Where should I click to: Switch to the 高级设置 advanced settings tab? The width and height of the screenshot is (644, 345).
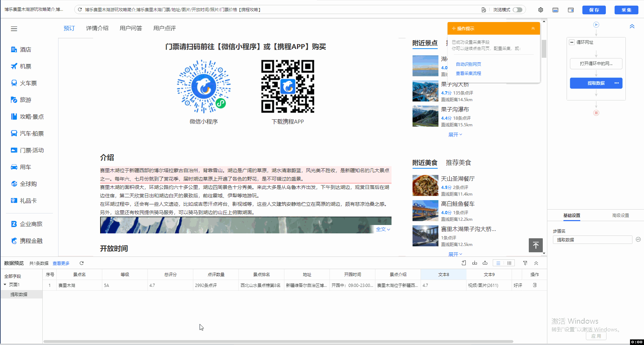621,216
